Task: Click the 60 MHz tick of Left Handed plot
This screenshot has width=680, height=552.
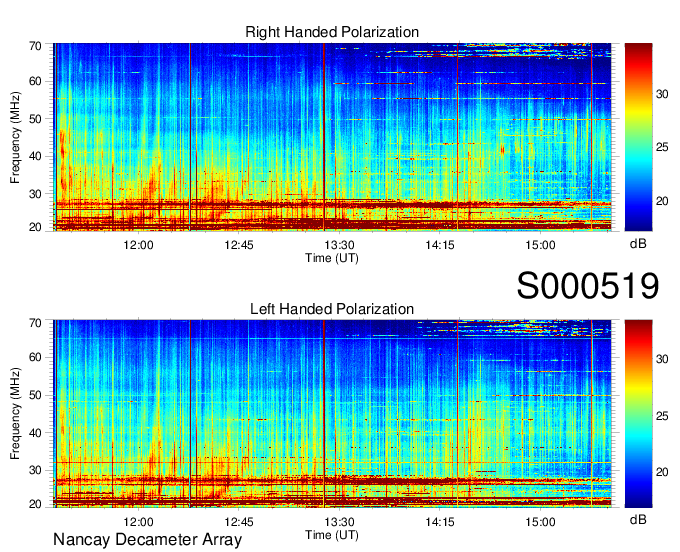Action: 35,357
